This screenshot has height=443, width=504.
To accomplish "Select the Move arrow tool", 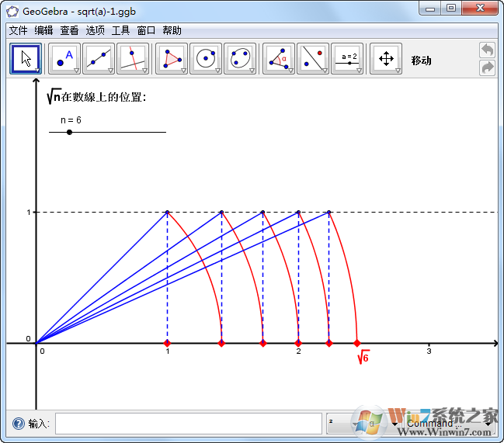I will 26,59.
